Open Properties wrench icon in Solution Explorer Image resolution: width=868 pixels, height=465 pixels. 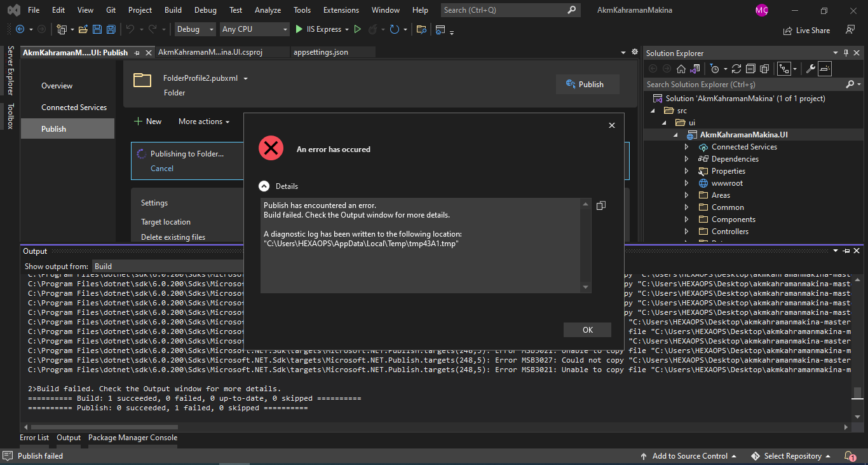pyautogui.click(x=811, y=69)
